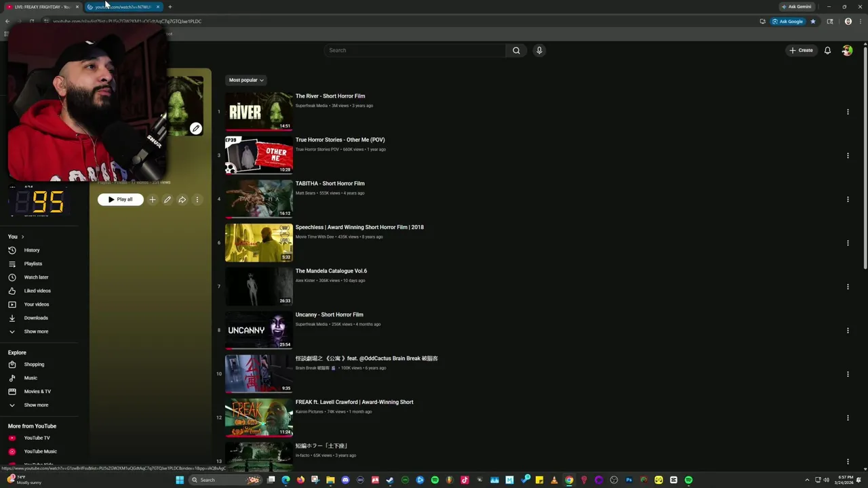Click the Ask Gemini button
The height and width of the screenshot is (488, 868).
coord(796,7)
